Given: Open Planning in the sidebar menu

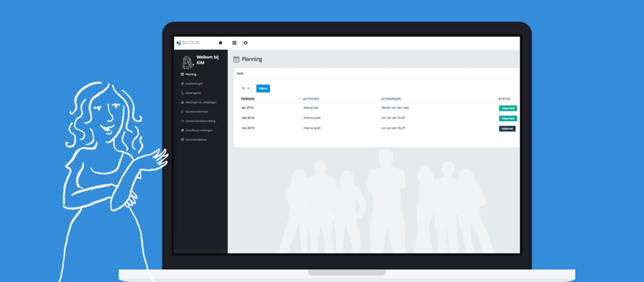Looking at the screenshot, I should 191,75.
